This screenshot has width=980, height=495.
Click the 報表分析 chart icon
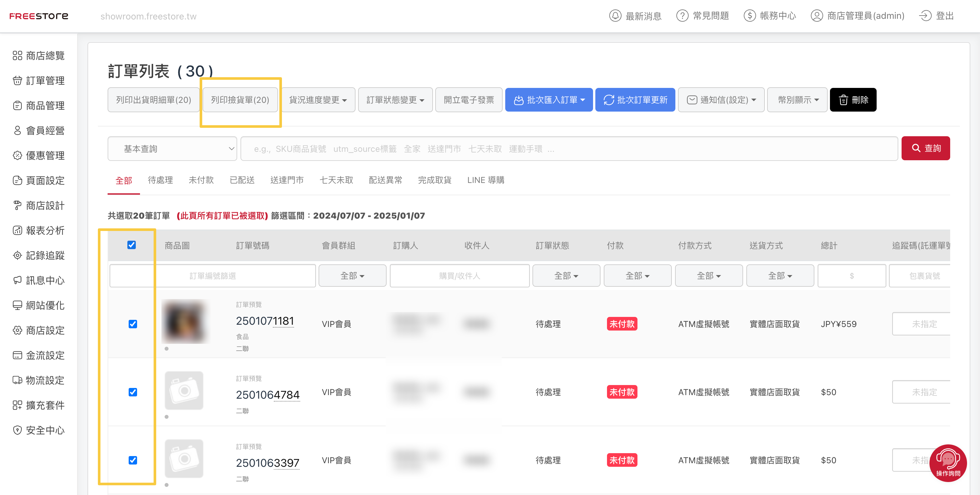17,230
